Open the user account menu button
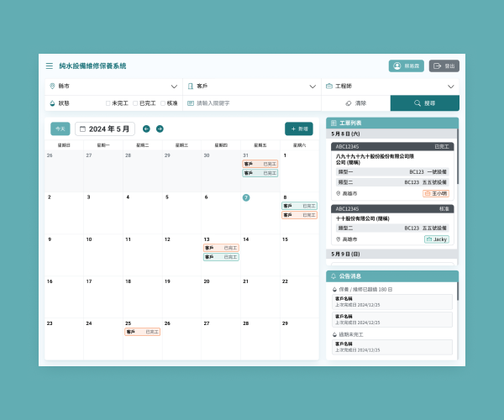Viewport: 504px width, 420px height. [x=406, y=66]
